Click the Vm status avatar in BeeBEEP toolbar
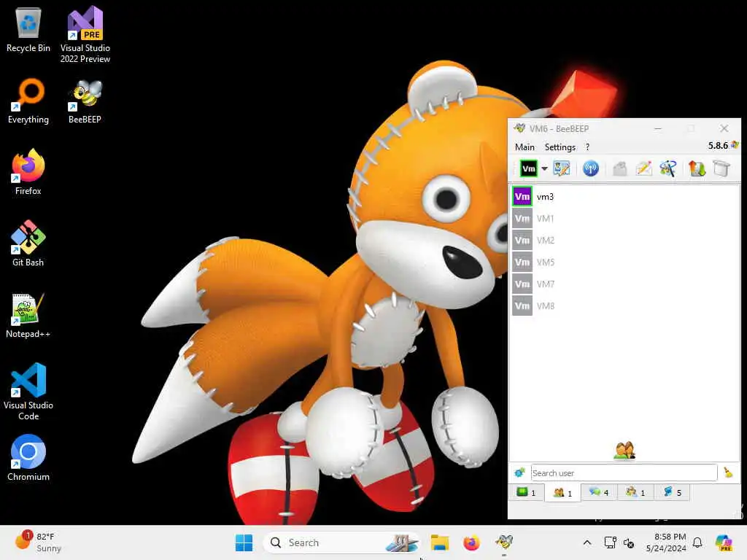 tap(528, 168)
